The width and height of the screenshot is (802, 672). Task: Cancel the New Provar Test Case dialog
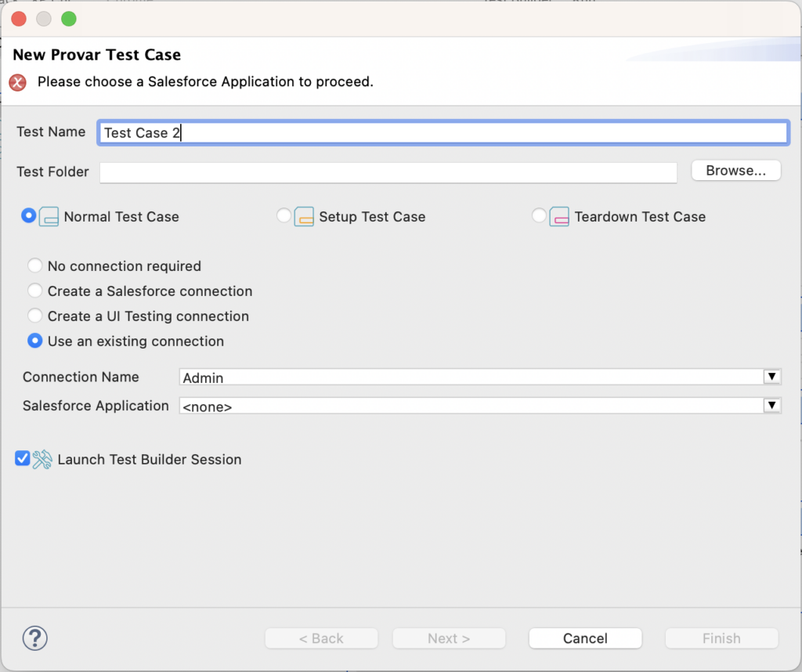(585, 638)
